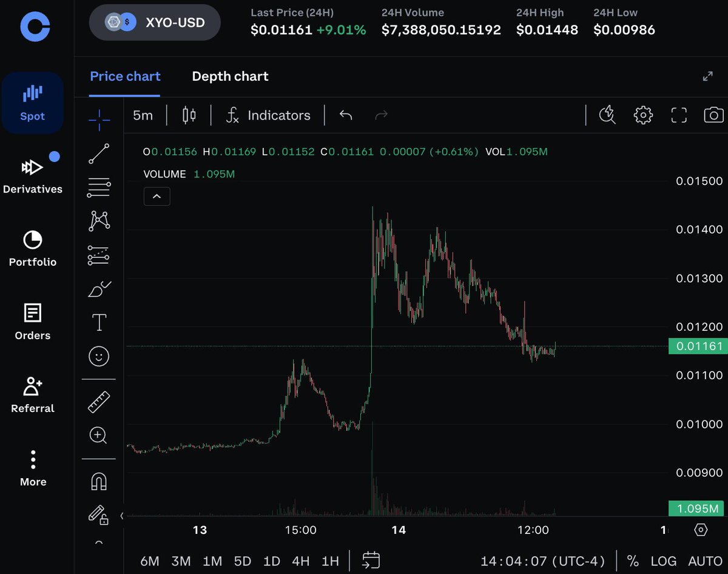Image resolution: width=728 pixels, height=574 pixels.
Task: Switch to the Price chart tab
Action: [x=125, y=76]
